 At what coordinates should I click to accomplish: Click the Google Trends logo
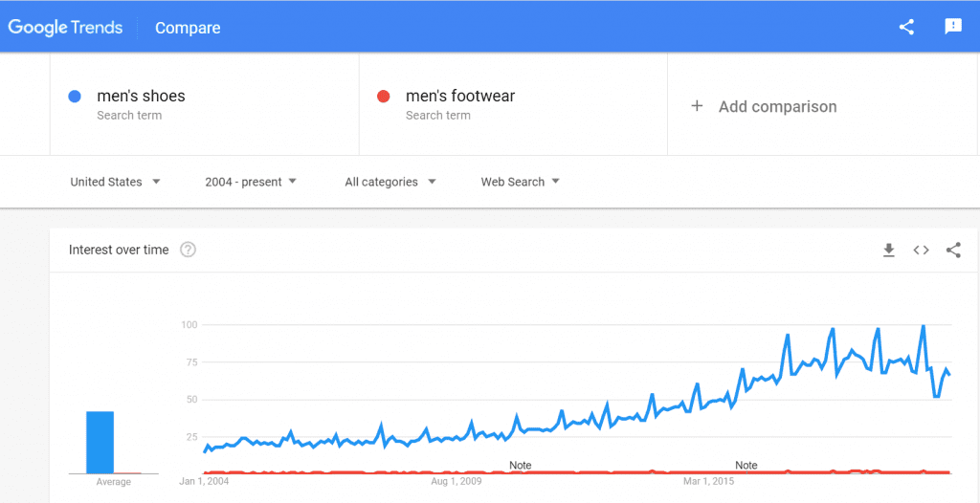66,28
